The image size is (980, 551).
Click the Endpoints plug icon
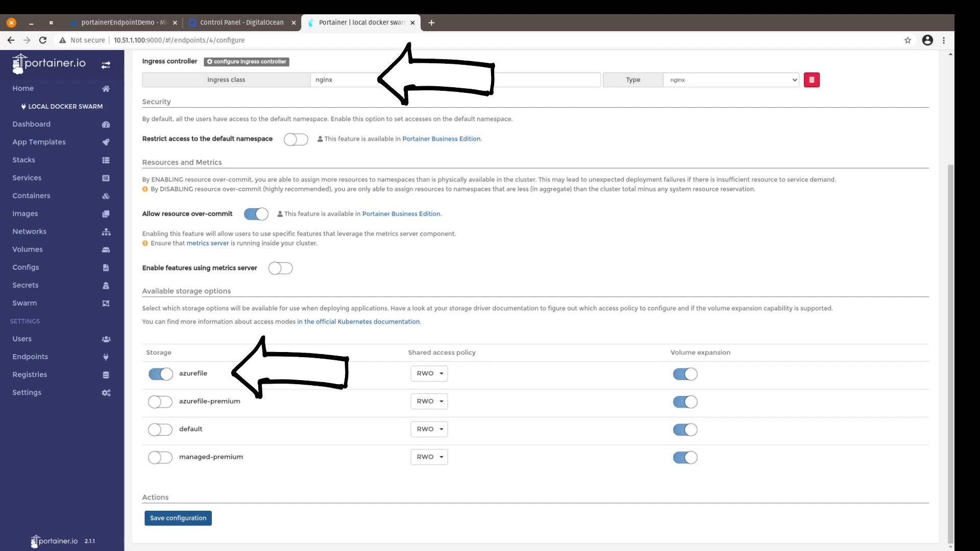(106, 357)
